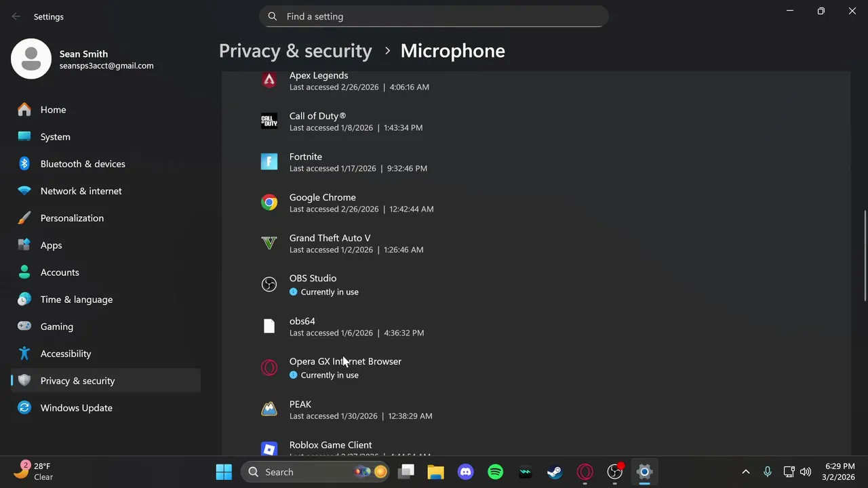Click the user profile avatar
This screenshot has width=868, height=488.
(x=31, y=59)
